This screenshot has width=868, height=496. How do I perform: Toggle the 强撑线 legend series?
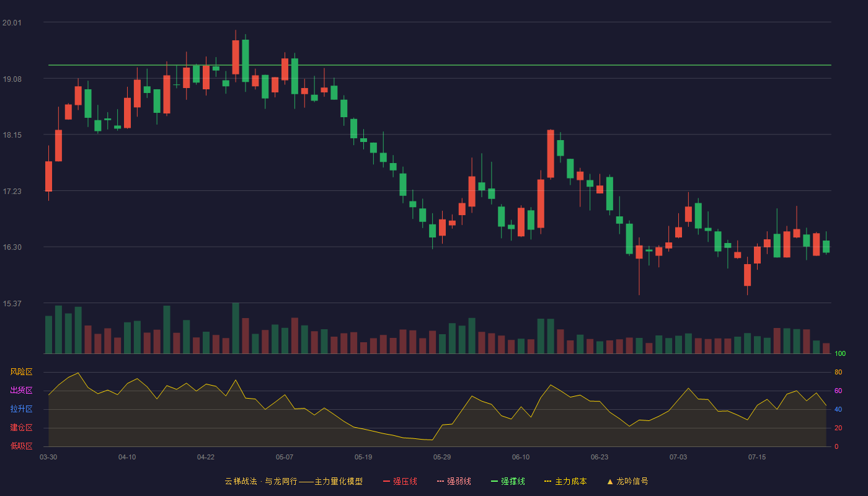tap(508, 481)
